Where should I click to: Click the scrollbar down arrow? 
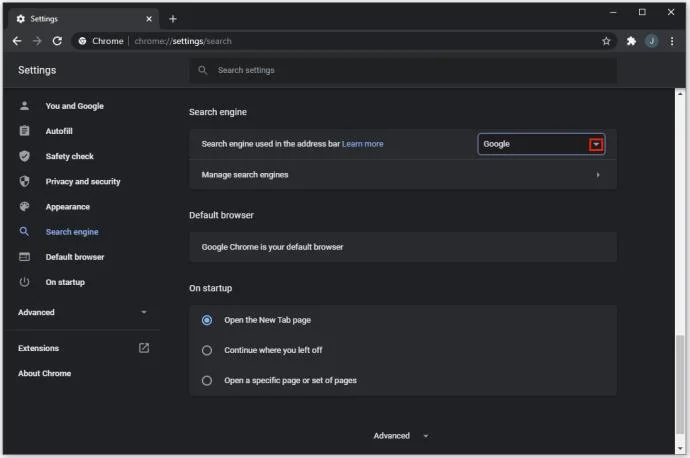point(680,449)
